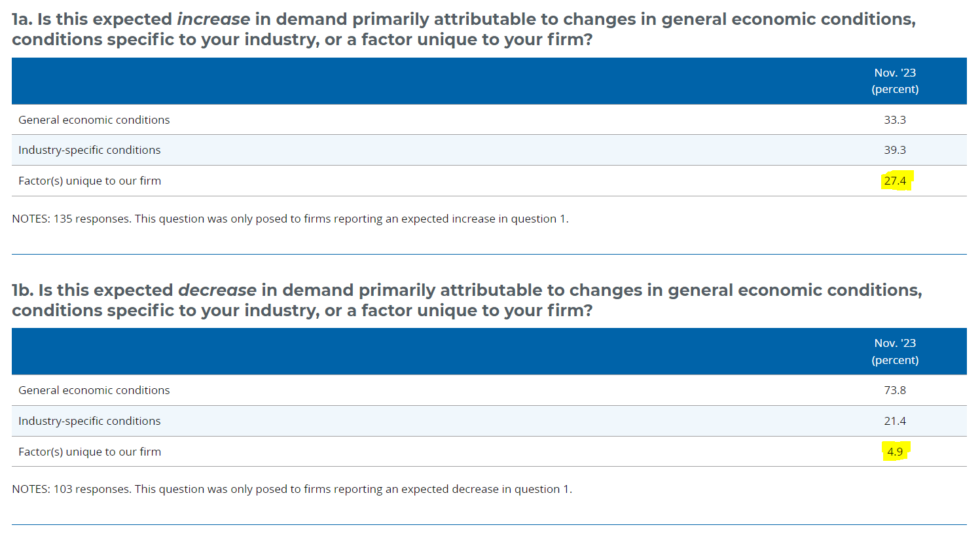
Task: Click the note mentioning 135 responses
Action: (x=290, y=219)
